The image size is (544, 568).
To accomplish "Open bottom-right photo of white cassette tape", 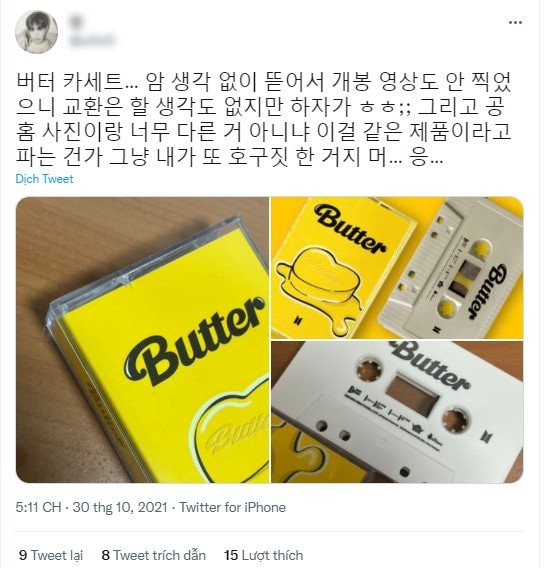I will [397, 412].
